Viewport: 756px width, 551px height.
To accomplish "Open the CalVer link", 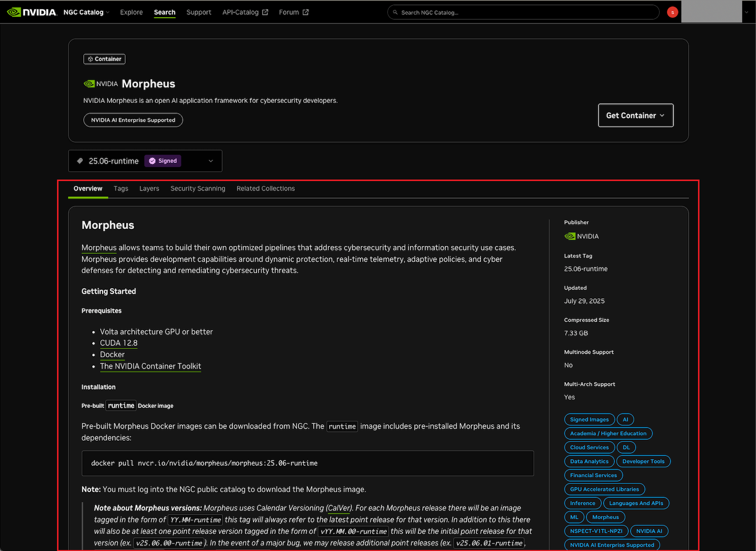I will pyautogui.click(x=339, y=508).
